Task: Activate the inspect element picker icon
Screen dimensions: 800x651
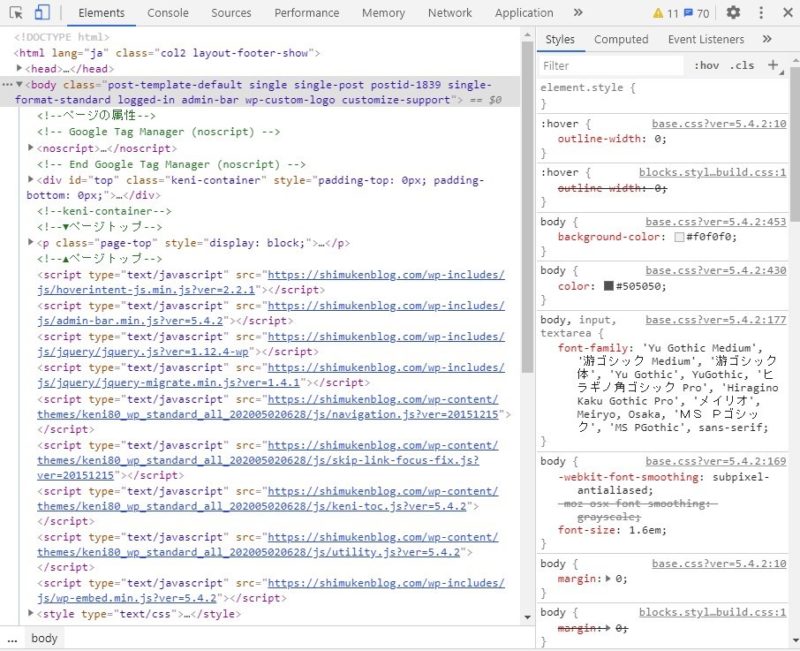Action: 16,13
